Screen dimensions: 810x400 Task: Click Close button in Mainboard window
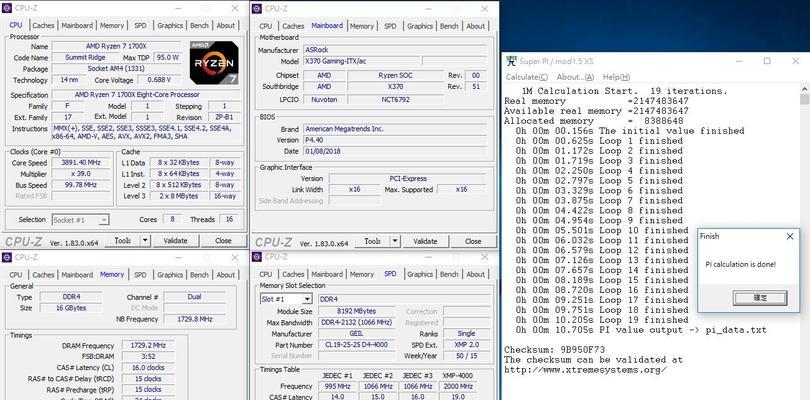point(473,241)
